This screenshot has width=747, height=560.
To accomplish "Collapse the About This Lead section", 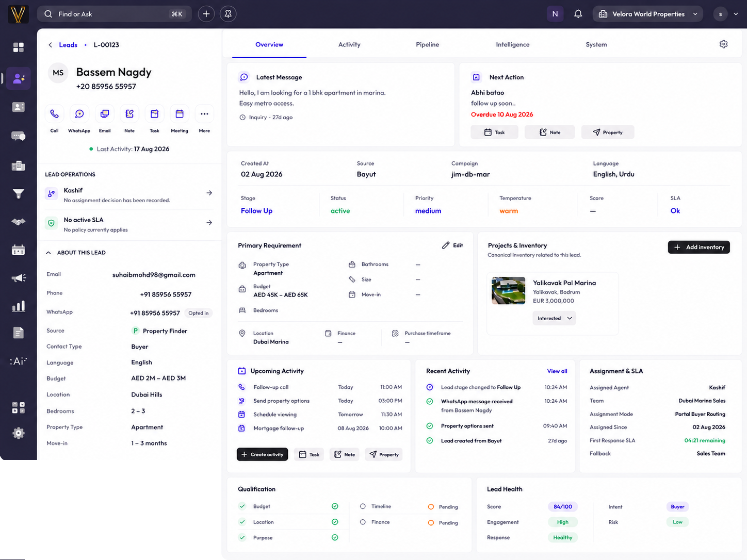I will tap(48, 253).
